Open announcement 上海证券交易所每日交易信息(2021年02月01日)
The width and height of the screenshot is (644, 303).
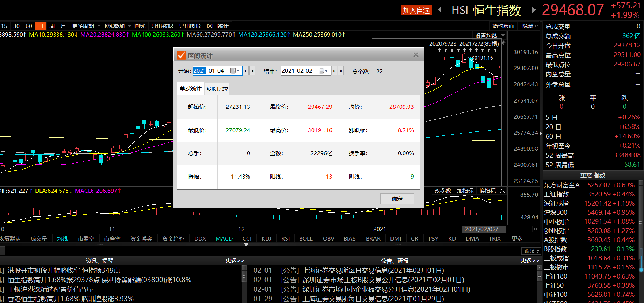pyautogui.click(x=373, y=271)
